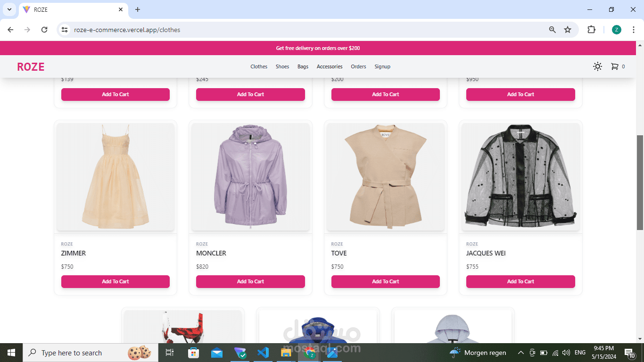Go back in browser history

click(x=11, y=30)
